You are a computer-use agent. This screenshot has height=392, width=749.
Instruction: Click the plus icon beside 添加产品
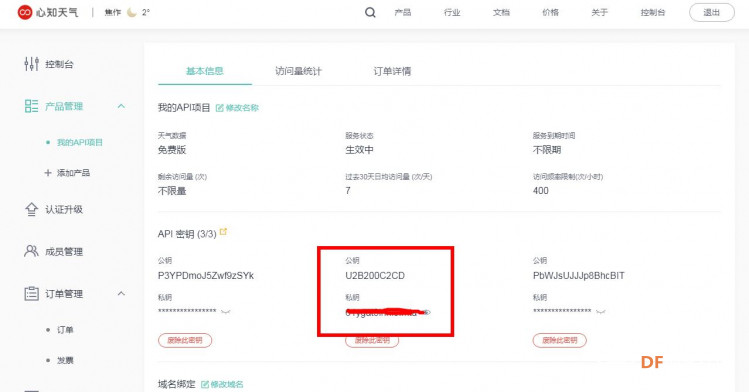click(x=48, y=173)
